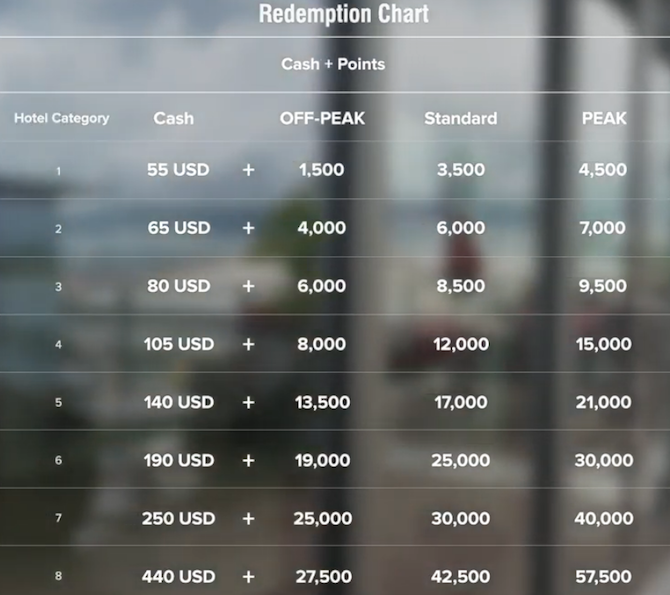Click the plus sign beside 65 USD
This screenshot has height=595, width=670.
click(248, 228)
